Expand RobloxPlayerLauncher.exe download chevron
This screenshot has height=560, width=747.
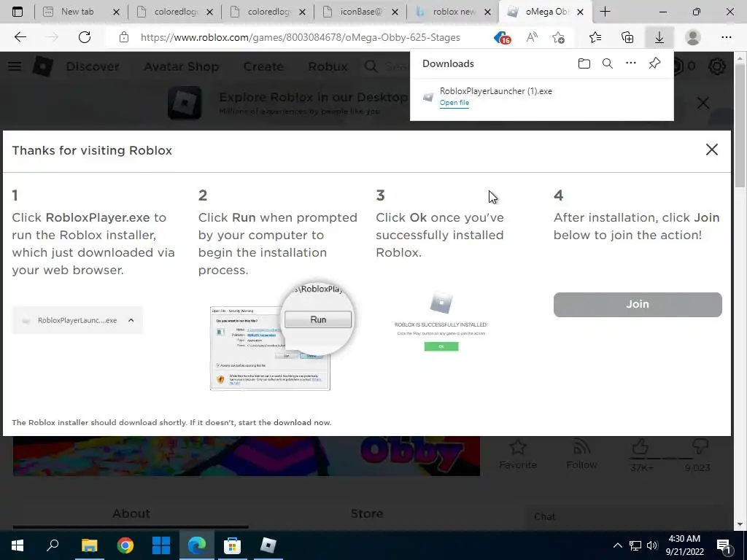click(131, 320)
